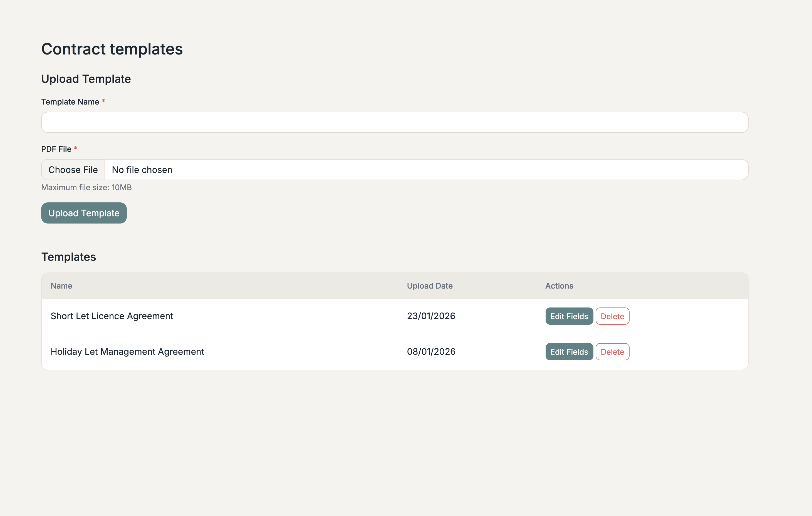This screenshot has height=516, width=812.
Task: Click the Name column header
Action: tap(61, 286)
